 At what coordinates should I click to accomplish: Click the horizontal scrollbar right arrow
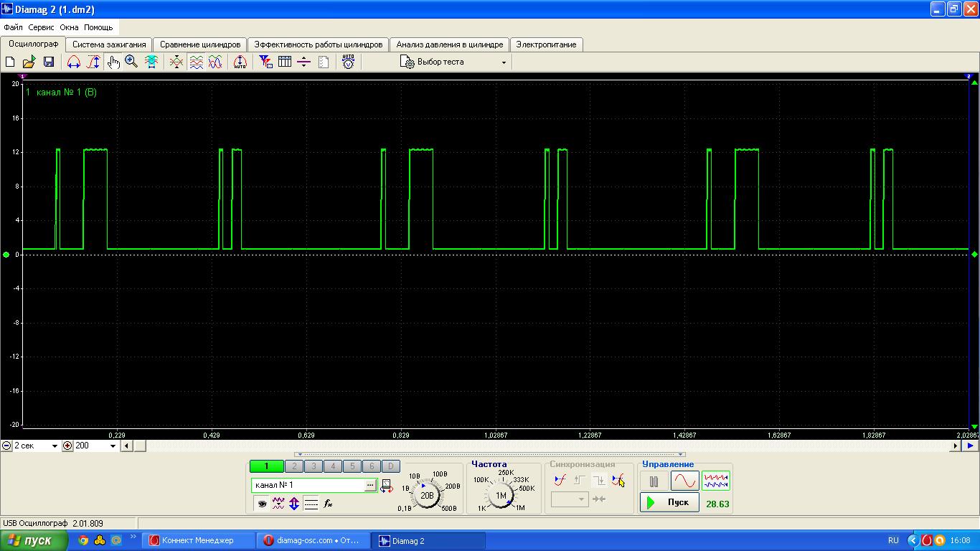pos(955,446)
